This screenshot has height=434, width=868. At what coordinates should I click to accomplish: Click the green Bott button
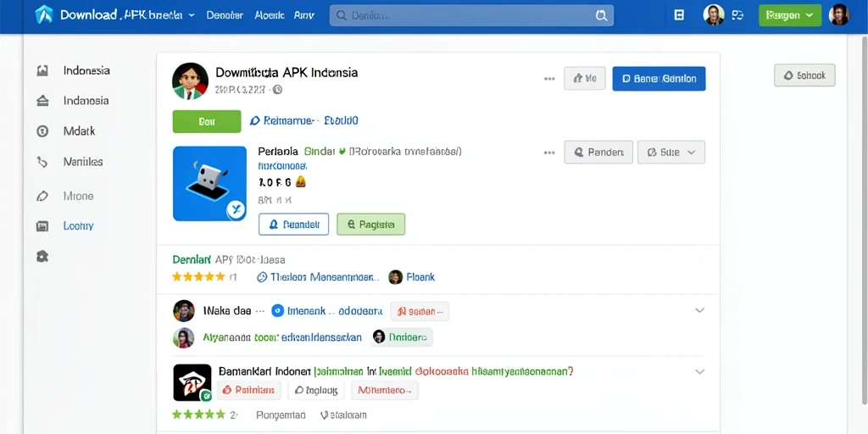[x=207, y=121]
